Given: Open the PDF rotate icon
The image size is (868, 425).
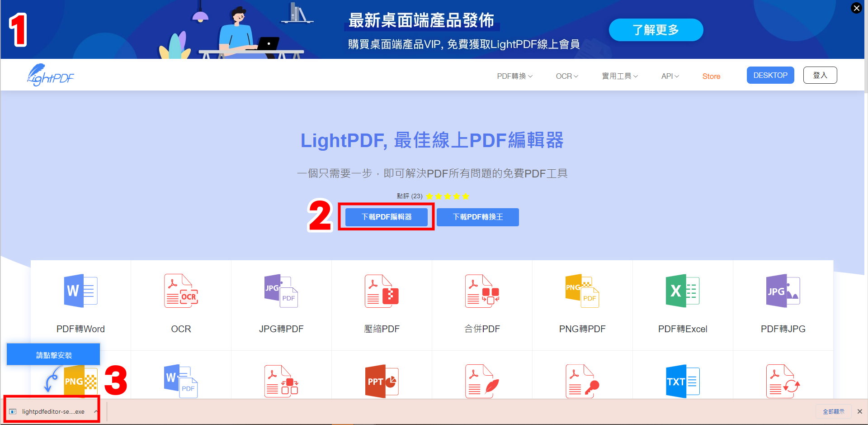Looking at the screenshot, I should pyautogui.click(x=783, y=382).
